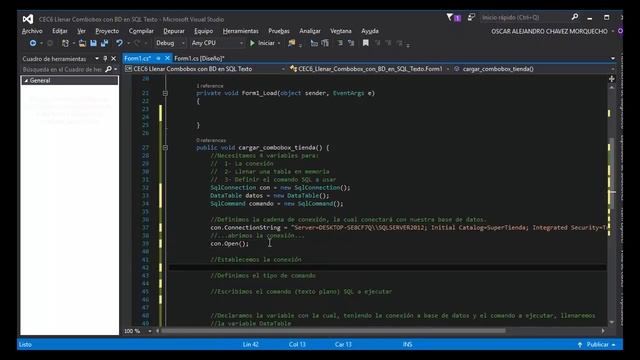Viewport: 640px width, 360px height.
Task: Open the Pruebas menu
Action: click(279, 31)
